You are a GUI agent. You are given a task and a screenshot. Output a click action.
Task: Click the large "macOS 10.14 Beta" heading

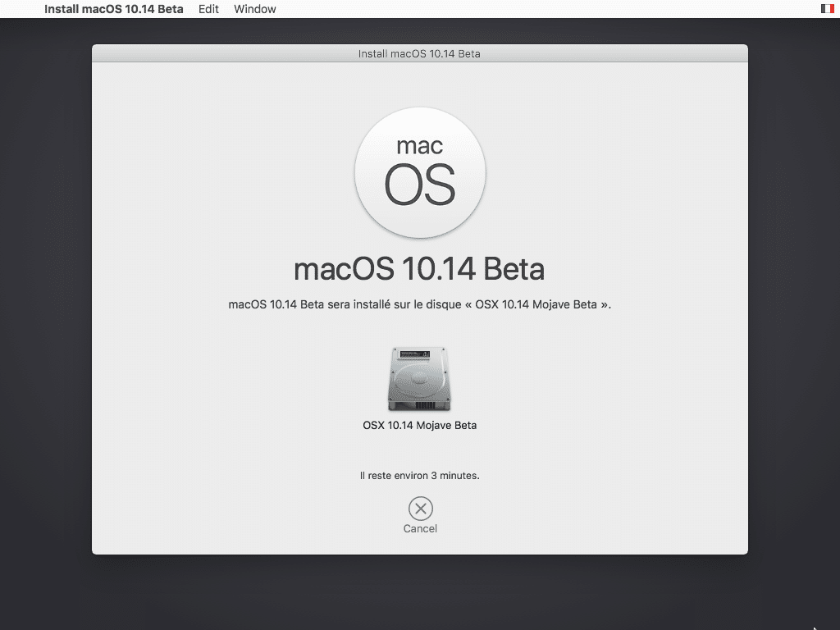[x=419, y=269]
